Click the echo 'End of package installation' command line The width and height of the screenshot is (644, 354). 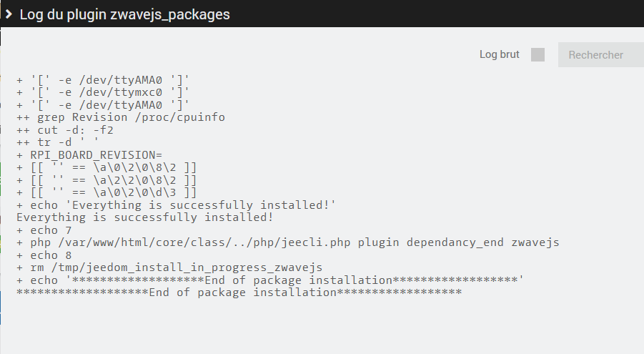(270, 280)
